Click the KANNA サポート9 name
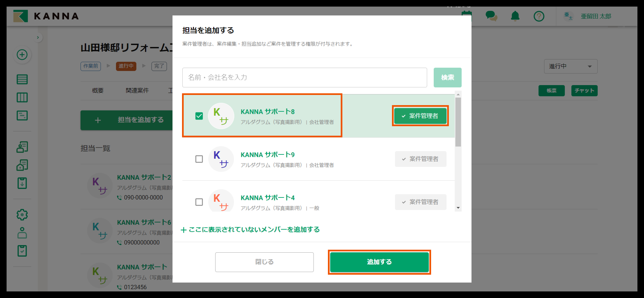Viewport: 644px width, 298px height. coord(267,154)
